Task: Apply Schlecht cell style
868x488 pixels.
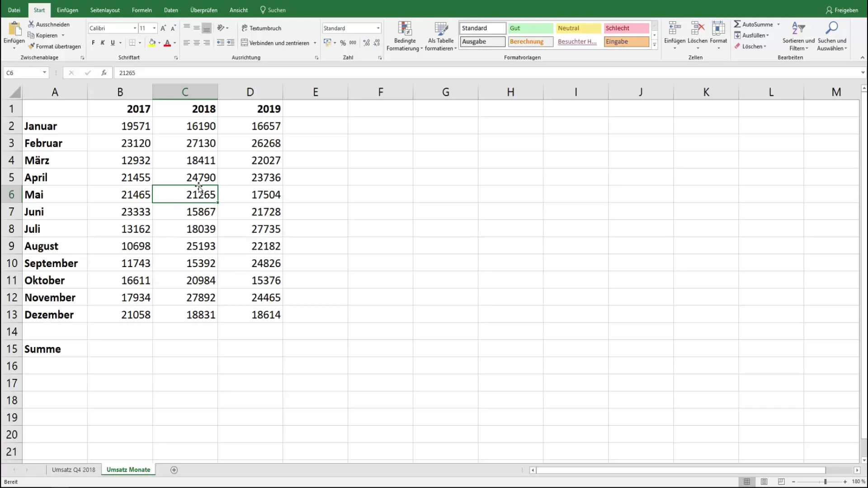Action: click(626, 28)
